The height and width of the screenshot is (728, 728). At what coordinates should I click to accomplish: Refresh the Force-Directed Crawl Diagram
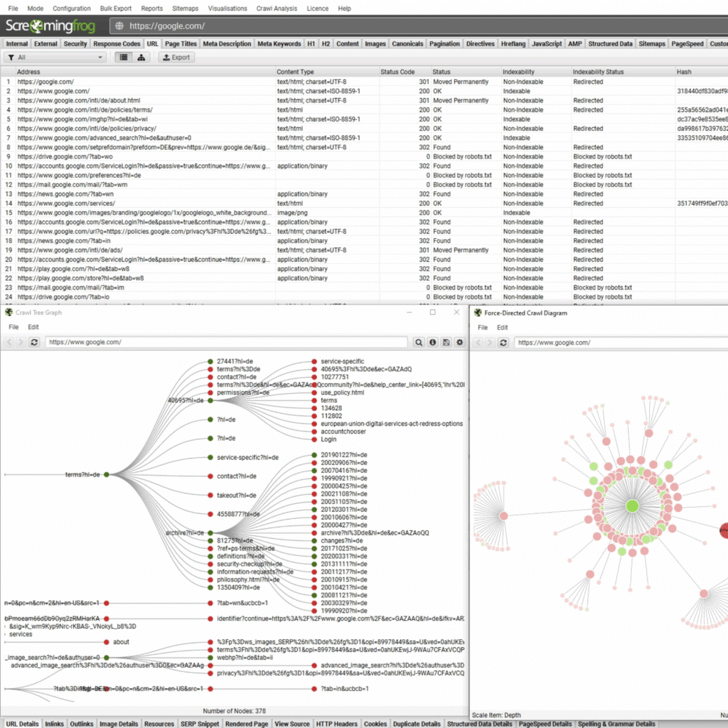click(x=503, y=343)
